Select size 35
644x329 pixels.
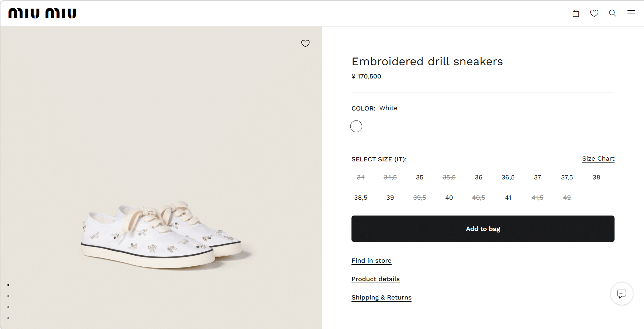tap(420, 177)
